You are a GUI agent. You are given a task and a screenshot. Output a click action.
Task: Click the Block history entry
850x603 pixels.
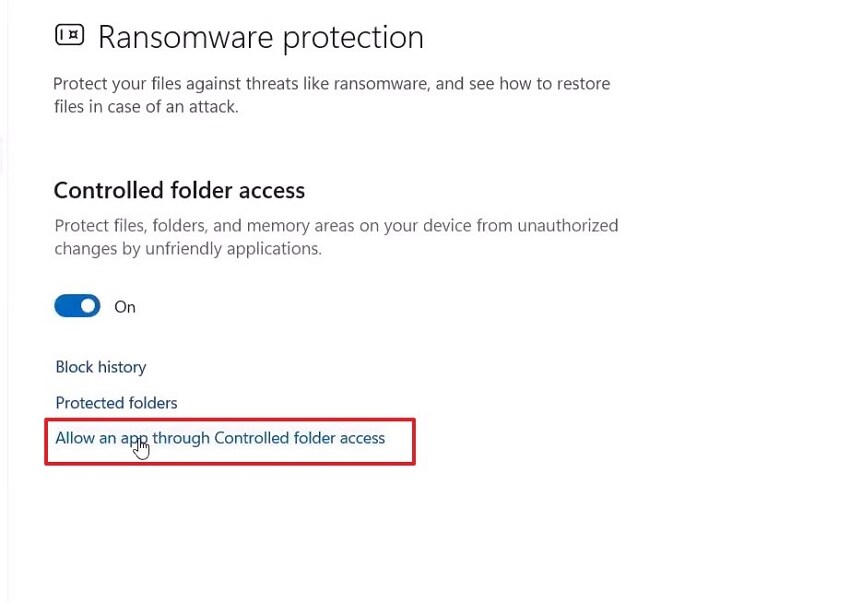[100, 366]
